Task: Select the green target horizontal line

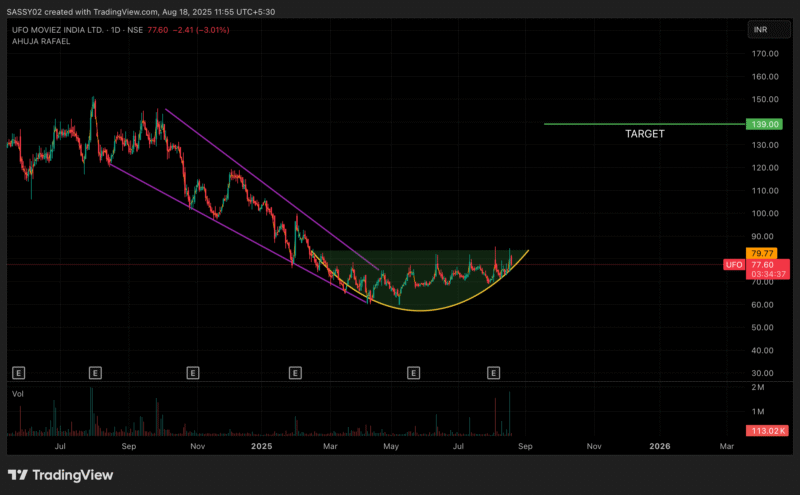Action: click(600, 124)
